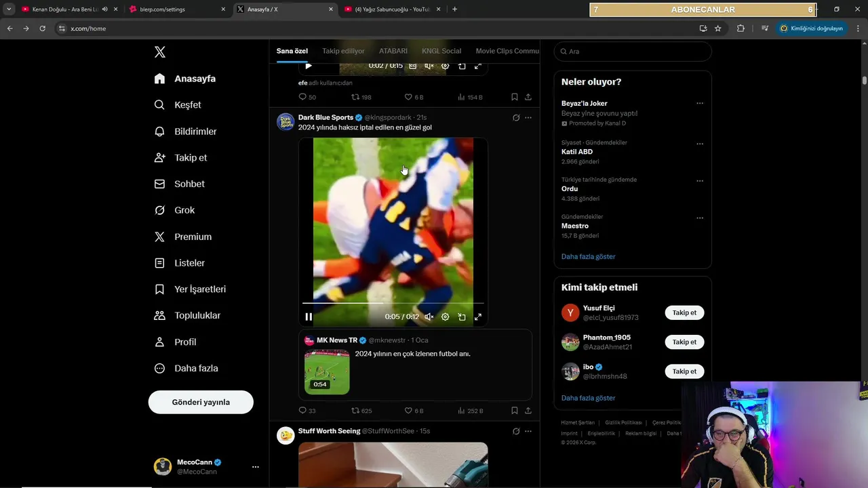Open Listeler page
The image size is (868, 488).
(x=180, y=263)
